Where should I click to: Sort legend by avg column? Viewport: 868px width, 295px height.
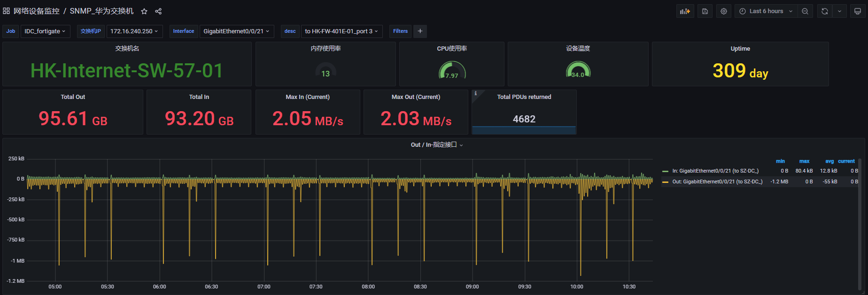click(829, 161)
